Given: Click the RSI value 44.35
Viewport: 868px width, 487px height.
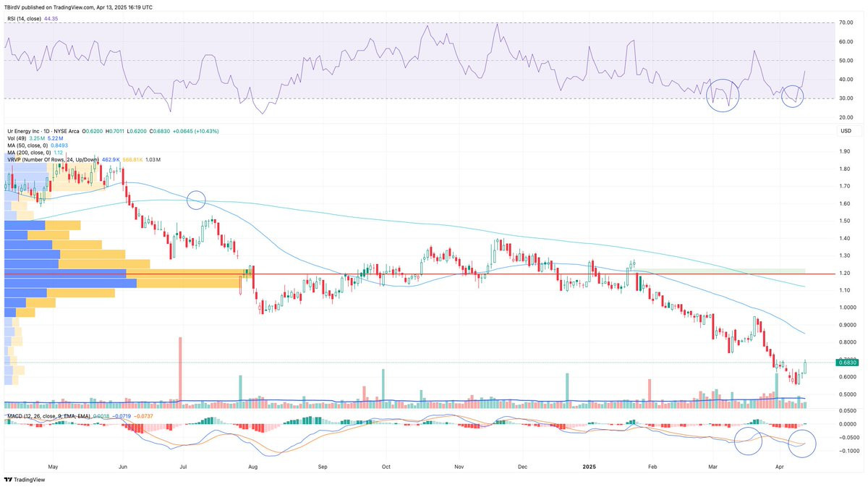Looking at the screenshot, I should tap(51, 19).
